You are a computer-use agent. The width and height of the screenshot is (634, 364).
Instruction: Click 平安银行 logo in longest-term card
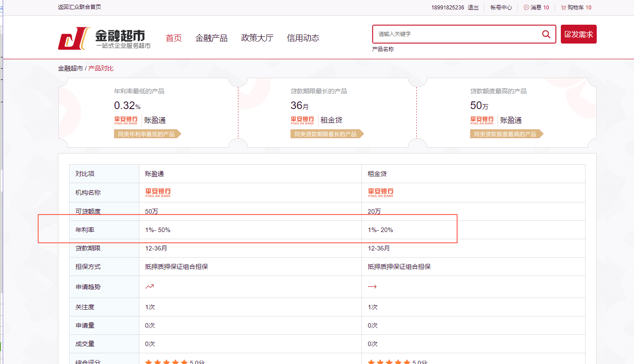pos(303,120)
